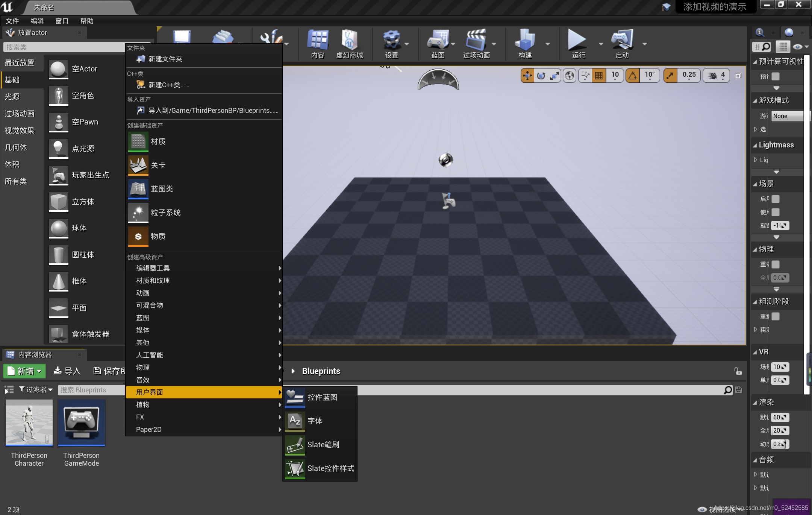Viewport: 812px width, 515px height.
Task: Toggle world/local coordinate globe icon
Action: click(570, 76)
